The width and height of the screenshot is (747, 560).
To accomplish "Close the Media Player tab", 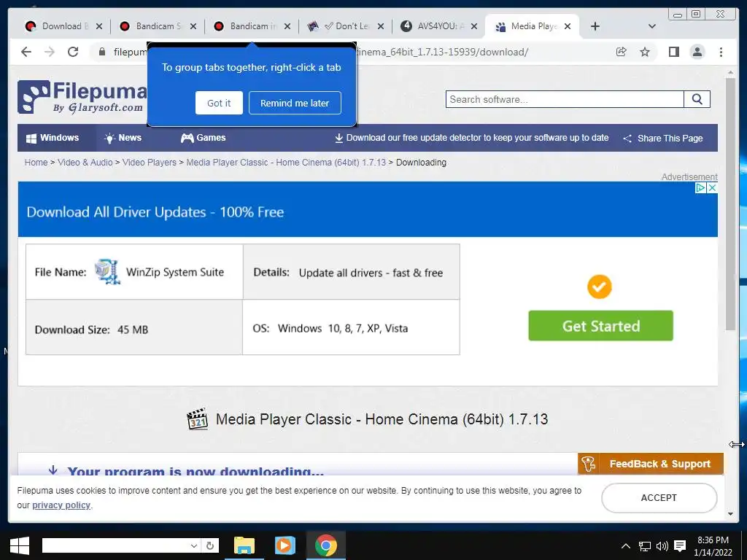I will click(568, 26).
